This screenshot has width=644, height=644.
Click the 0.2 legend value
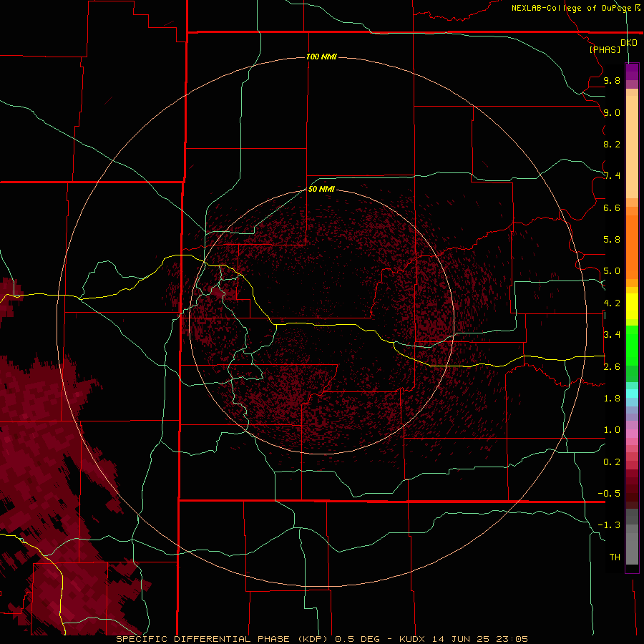pos(612,462)
